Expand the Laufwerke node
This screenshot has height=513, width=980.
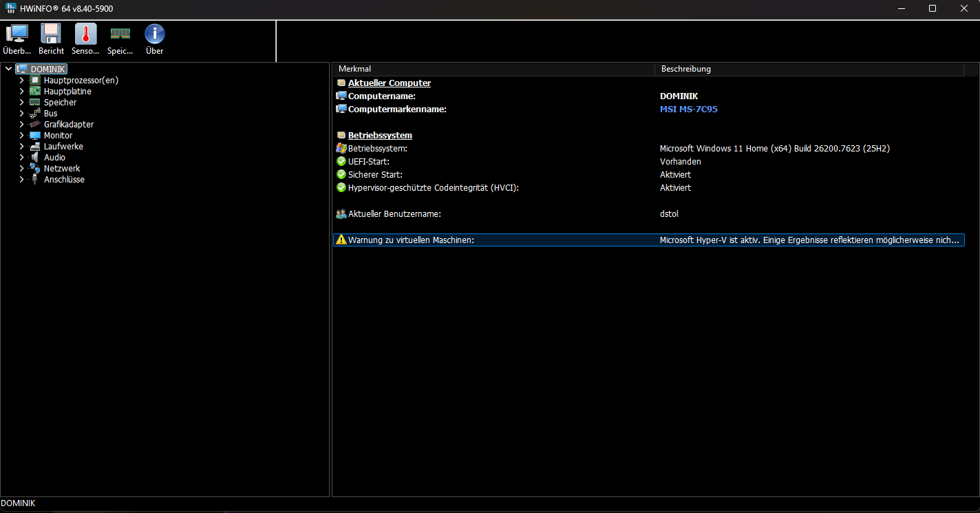pos(21,147)
